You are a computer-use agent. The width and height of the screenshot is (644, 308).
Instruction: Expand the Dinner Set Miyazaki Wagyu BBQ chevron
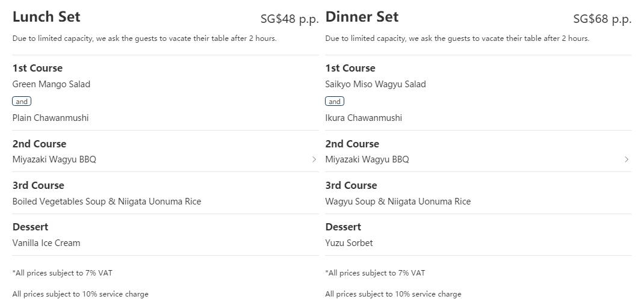627,159
